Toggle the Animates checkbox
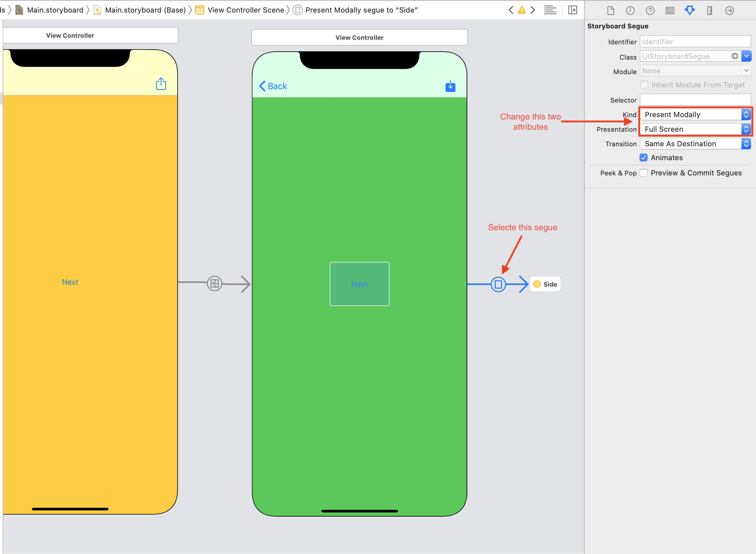 (x=645, y=158)
